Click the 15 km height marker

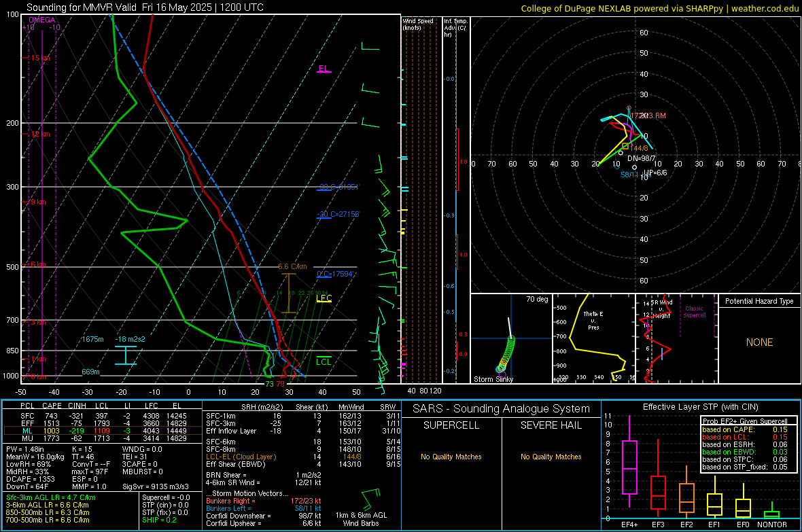[x=40, y=58]
